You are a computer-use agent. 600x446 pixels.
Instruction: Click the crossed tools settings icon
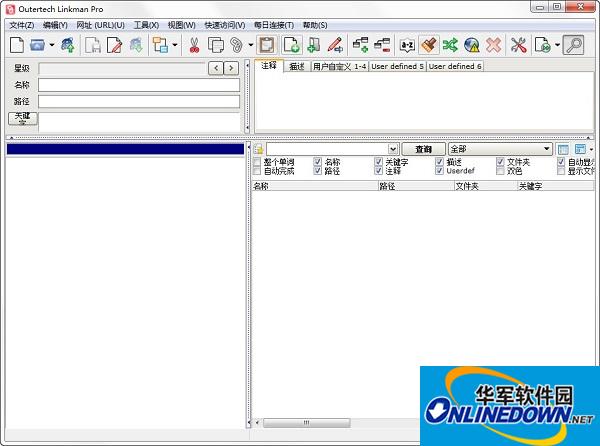click(x=518, y=44)
